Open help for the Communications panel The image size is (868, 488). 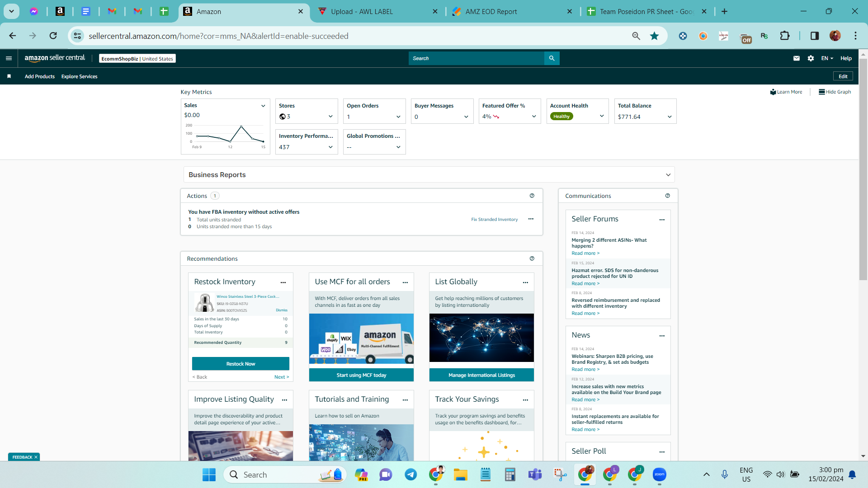pyautogui.click(x=668, y=196)
